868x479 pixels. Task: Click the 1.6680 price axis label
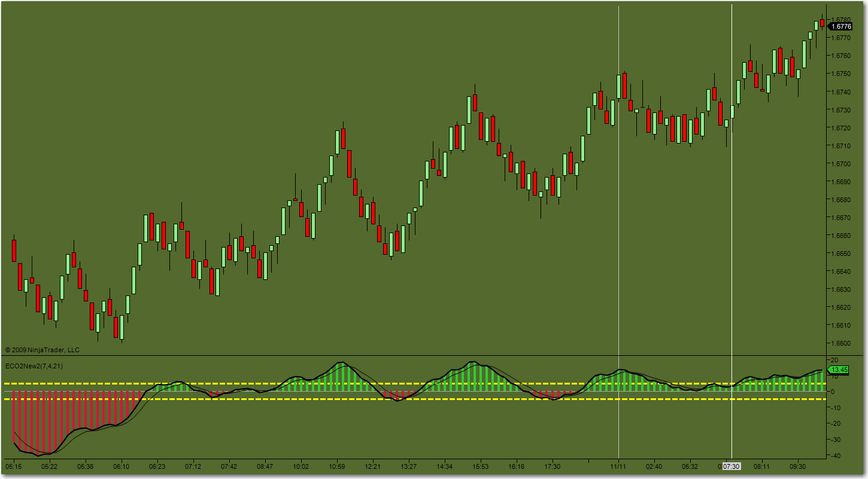(x=841, y=199)
